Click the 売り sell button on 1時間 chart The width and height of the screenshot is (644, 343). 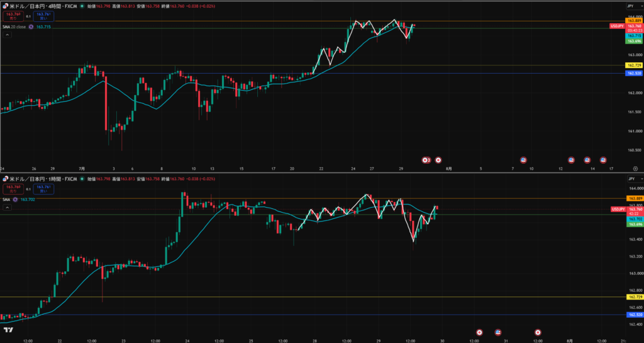click(13, 189)
